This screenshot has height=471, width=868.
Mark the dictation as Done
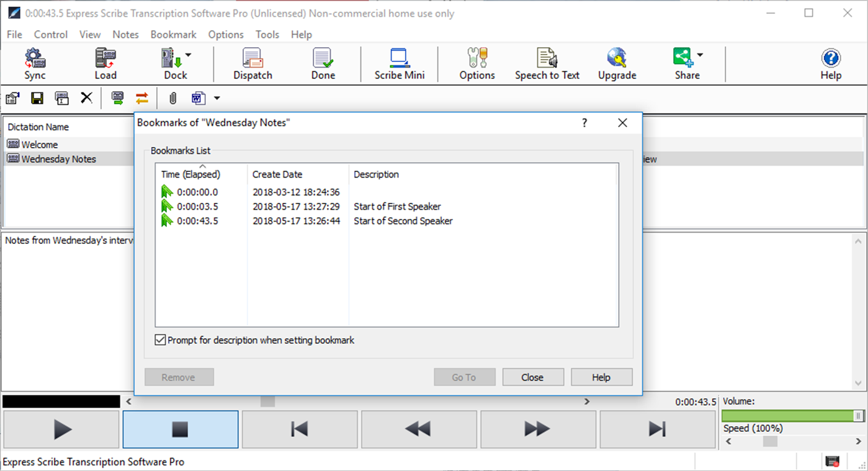(x=323, y=64)
